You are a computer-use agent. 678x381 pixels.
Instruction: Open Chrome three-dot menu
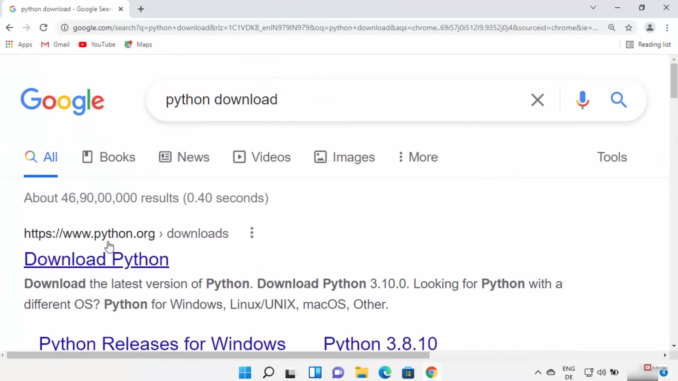point(667,28)
